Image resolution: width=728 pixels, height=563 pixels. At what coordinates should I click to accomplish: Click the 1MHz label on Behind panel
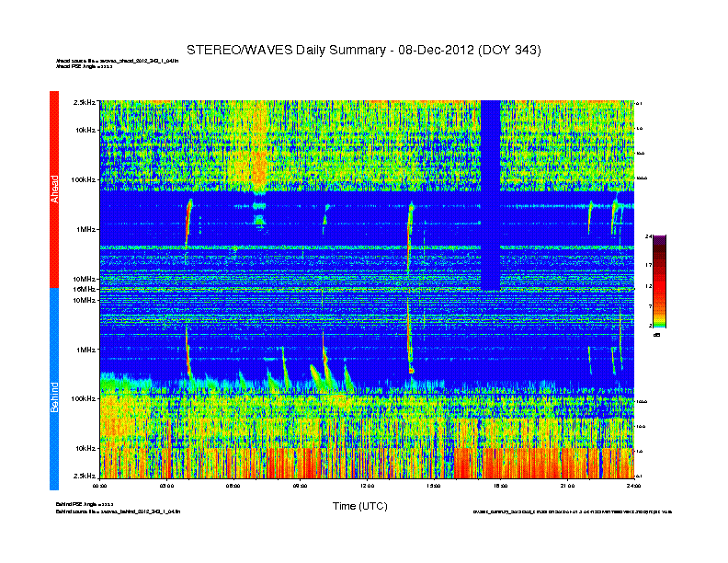click(x=85, y=350)
